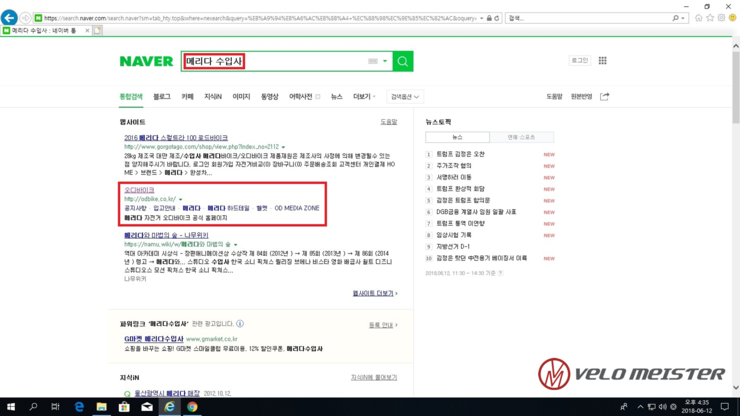The width and height of the screenshot is (740, 416).
Task: Open news topic DGB금융 계열사 임원 일괄 사표
Action: [476, 212]
